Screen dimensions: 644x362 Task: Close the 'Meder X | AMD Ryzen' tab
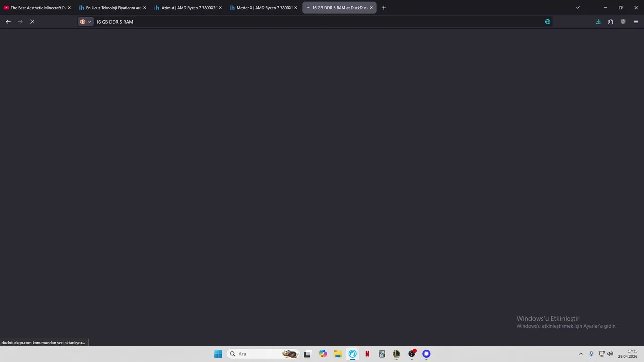coord(296,8)
